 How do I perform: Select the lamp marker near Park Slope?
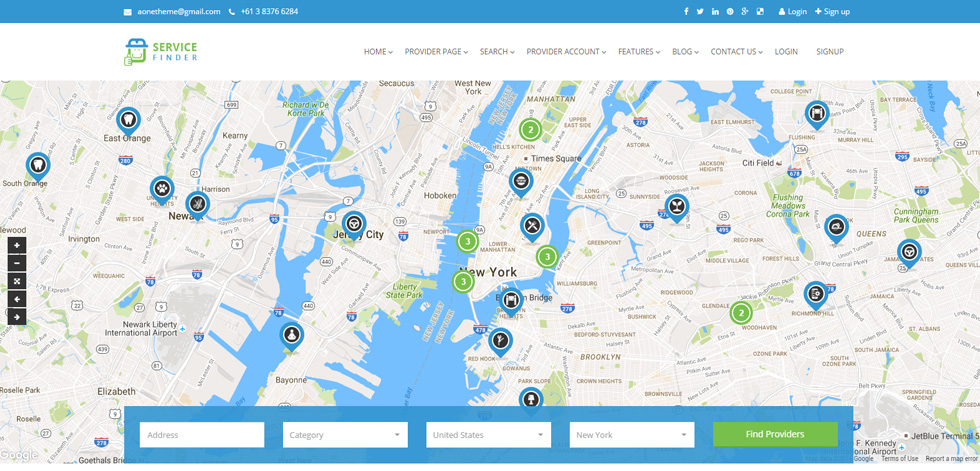531,402
